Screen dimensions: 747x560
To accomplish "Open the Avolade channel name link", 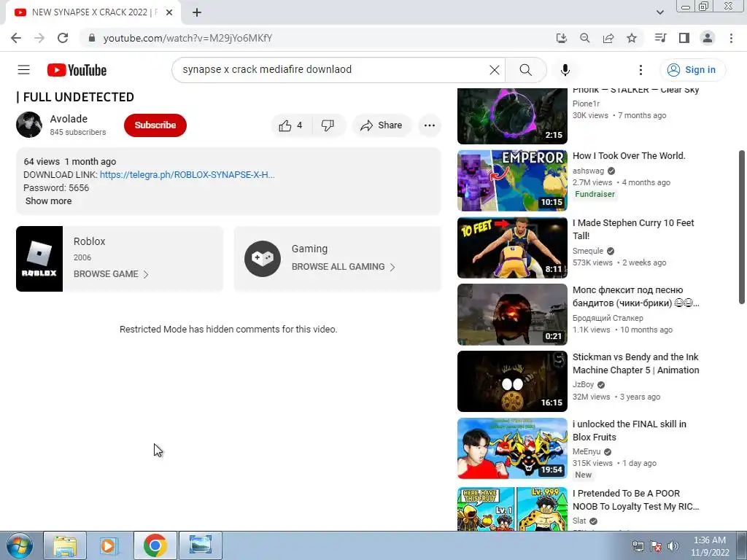I will (69, 119).
